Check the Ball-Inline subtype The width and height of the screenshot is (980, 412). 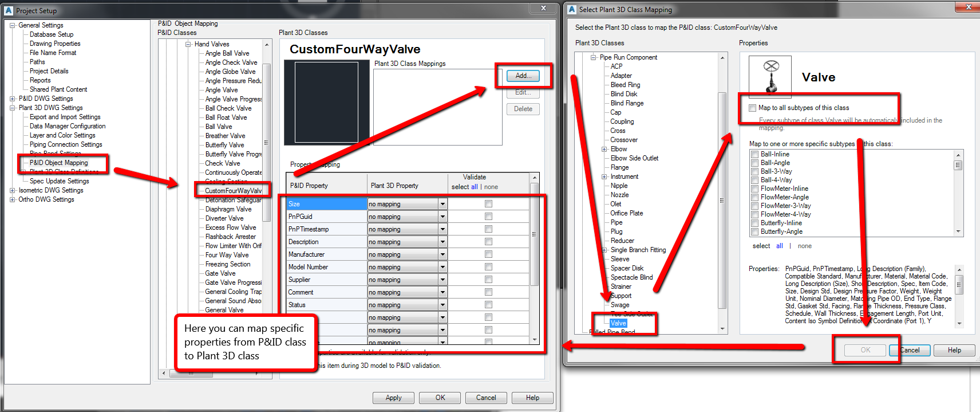pyautogui.click(x=754, y=154)
